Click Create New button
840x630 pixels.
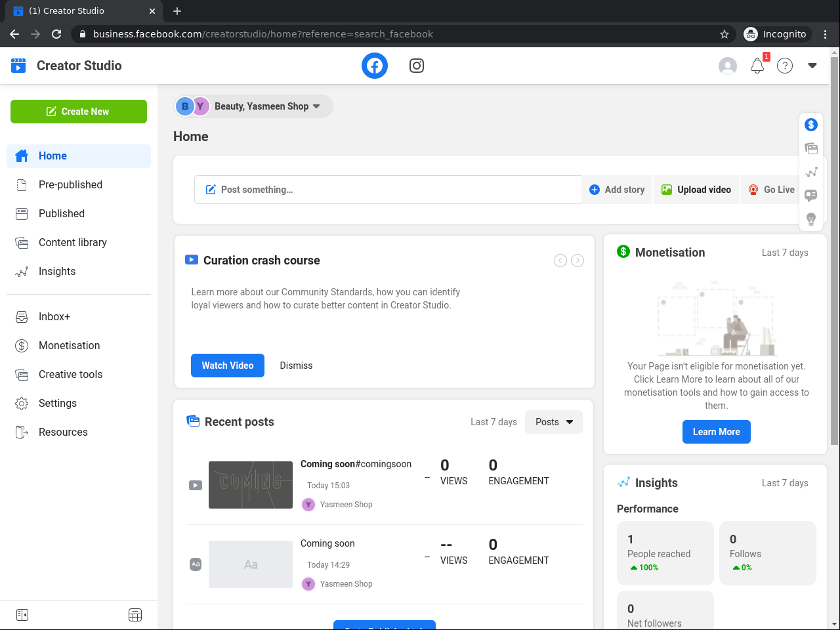(x=79, y=112)
